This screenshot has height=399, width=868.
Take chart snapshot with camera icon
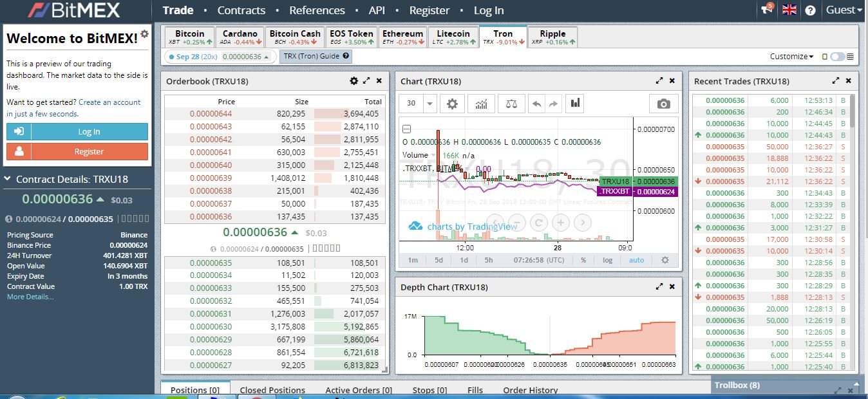tap(663, 104)
